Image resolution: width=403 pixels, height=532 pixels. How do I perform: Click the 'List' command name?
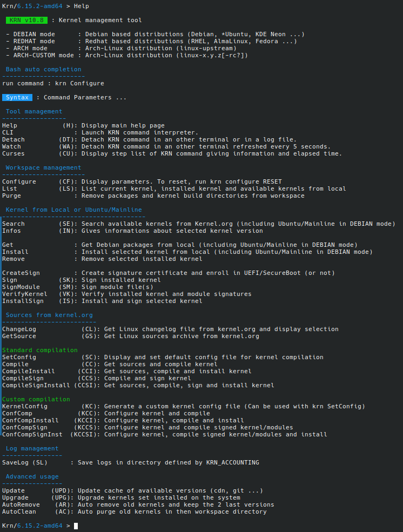coord(10,188)
